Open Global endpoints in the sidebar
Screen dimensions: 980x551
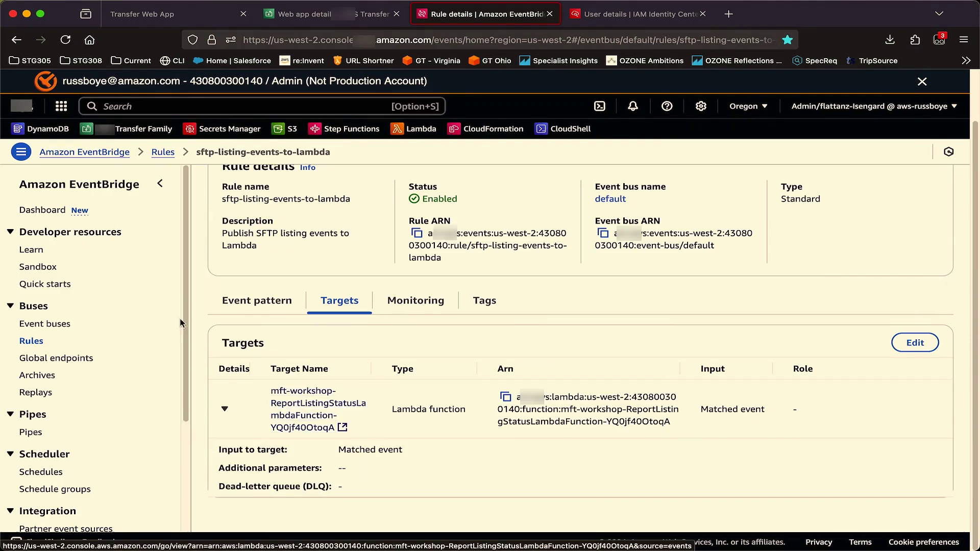(x=56, y=358)
